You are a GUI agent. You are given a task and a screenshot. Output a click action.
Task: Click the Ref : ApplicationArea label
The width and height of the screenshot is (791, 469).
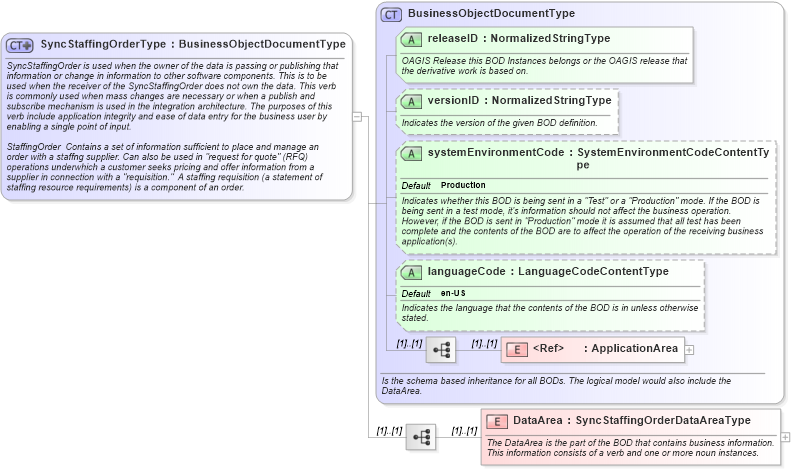pyautogui.click(x=605, y=348)
